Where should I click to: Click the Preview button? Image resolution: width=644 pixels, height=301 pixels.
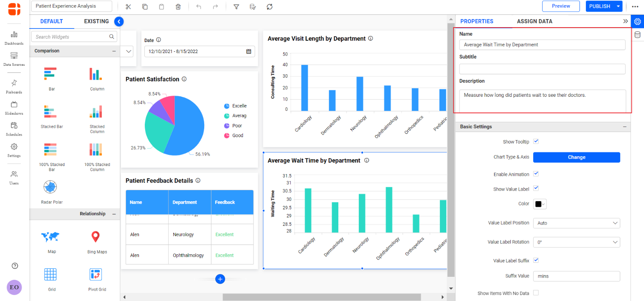coord(561,6)
